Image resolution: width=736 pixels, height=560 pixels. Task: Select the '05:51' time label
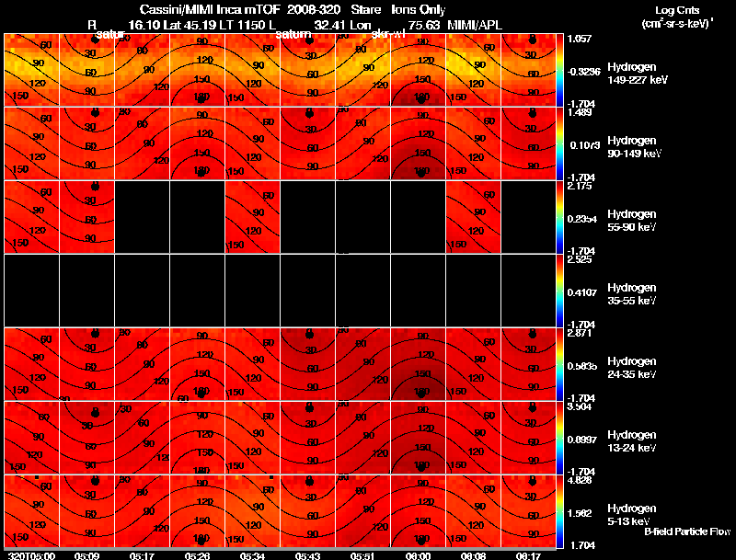point(362,556)
